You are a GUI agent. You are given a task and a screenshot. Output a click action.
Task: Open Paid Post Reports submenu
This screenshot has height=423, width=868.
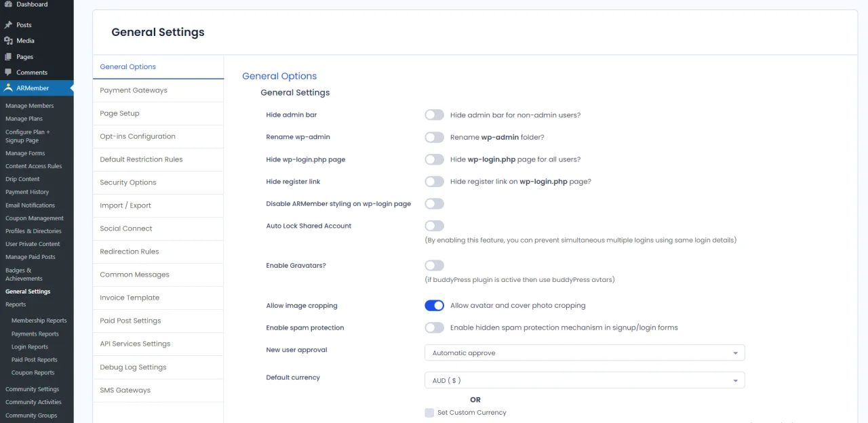(x=35, y=359)
